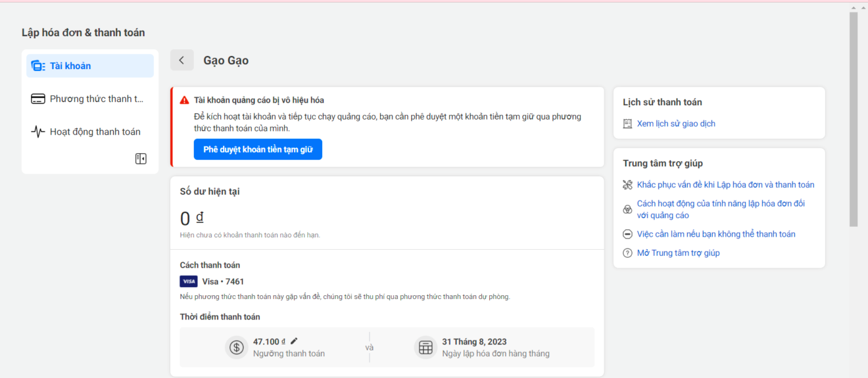Click the Tài khoản accounts icon
Screen dimensions: 868x378
pos(38,66)
